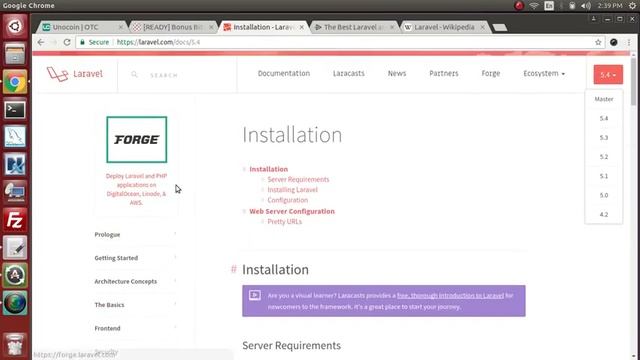
Task: Open Wi-Fi network indicator
Action: (x=534, y=6)
